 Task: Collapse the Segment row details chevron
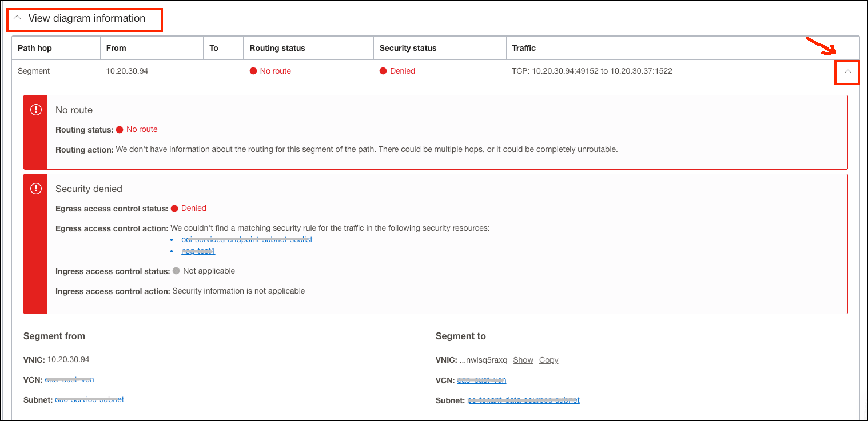coord(847,73)
